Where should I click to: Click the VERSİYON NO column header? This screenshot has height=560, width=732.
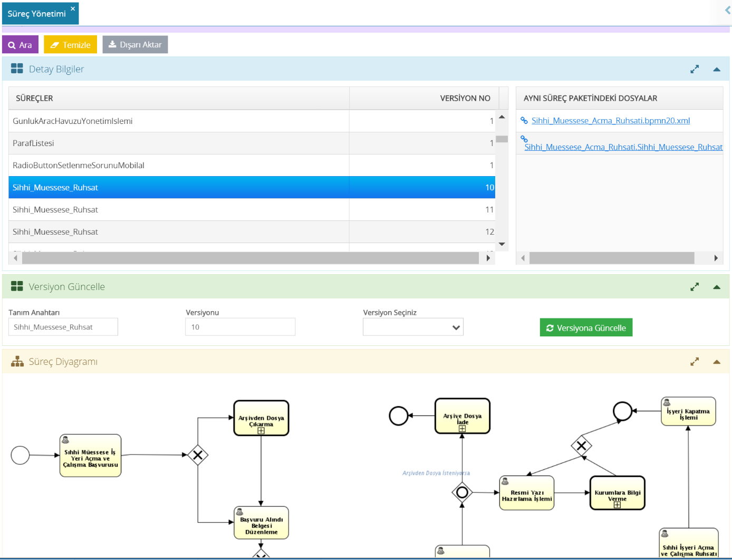pyautogui.click(x=424, y=98)
